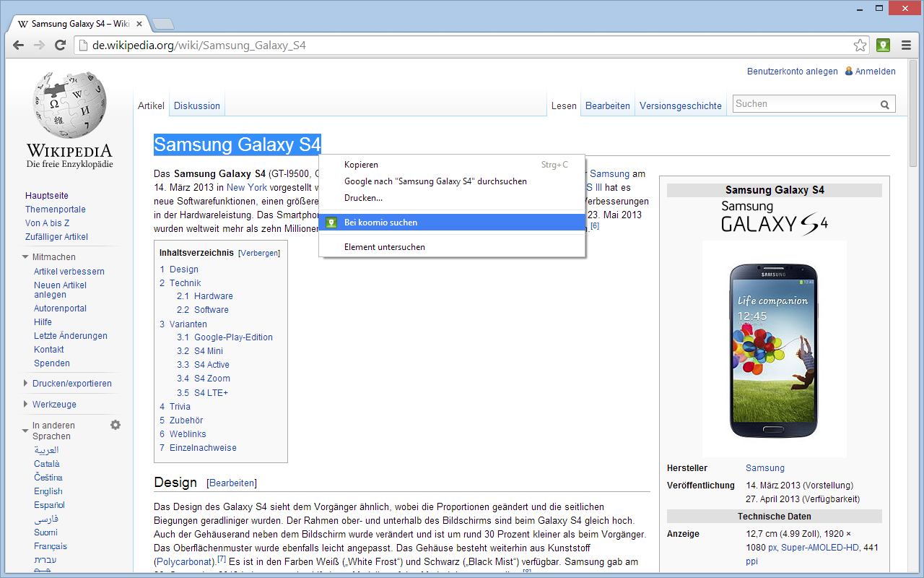
Task: Go to the 3.2 S4 Mini contents entry
Action: [200, 351]
